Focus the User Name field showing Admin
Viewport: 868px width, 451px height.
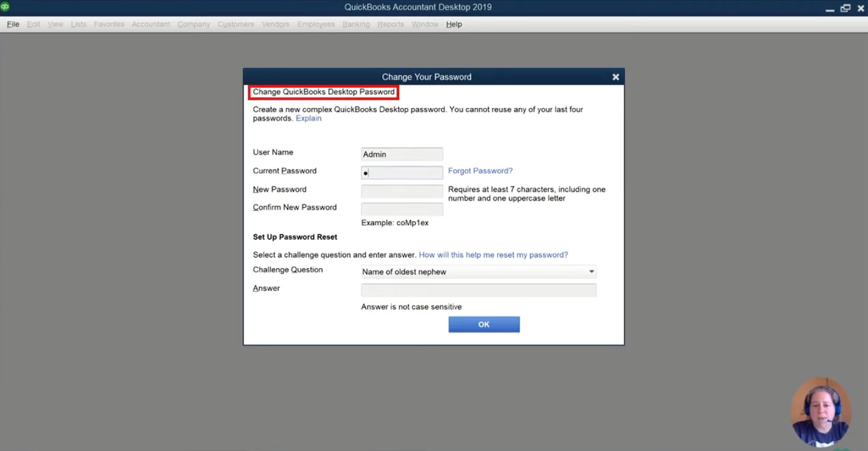402,154
